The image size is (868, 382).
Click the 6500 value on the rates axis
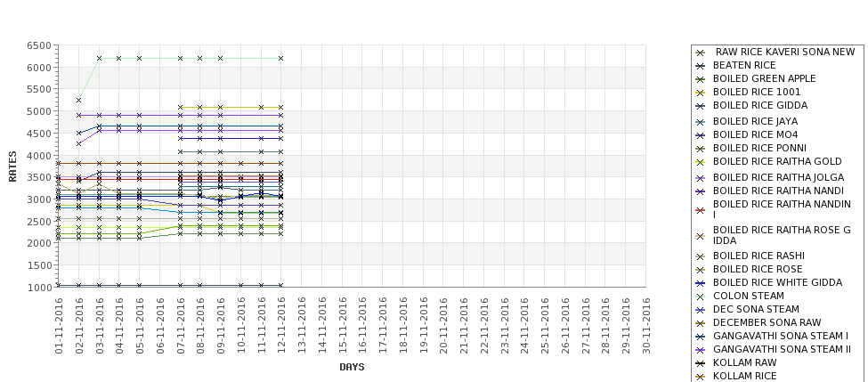tap(39, 46)
